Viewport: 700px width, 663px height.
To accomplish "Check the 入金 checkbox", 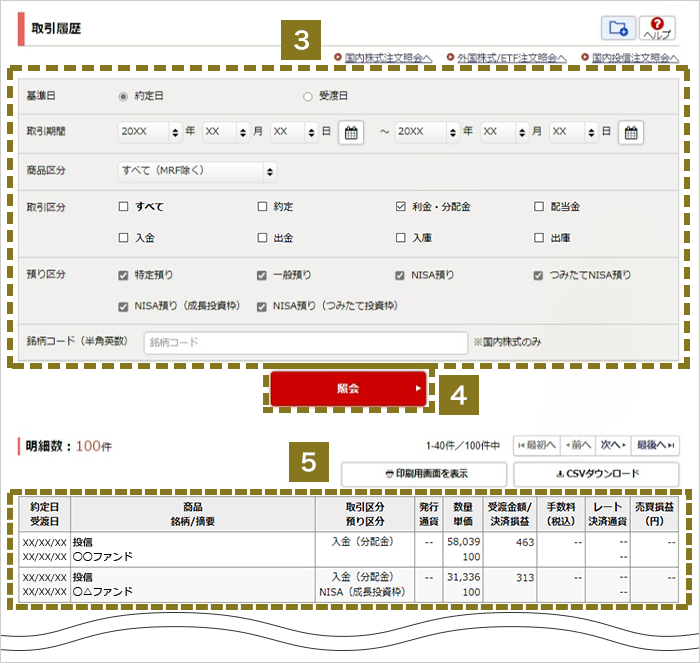I will point(123,238).
